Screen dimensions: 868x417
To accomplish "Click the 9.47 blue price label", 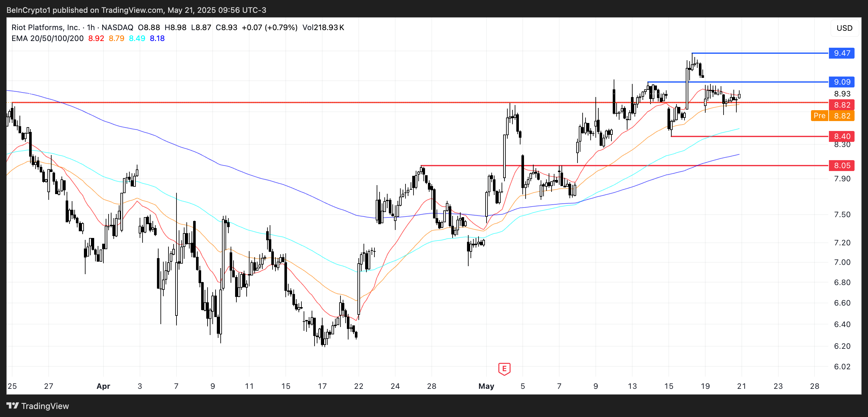I will [x=841, y=53].
